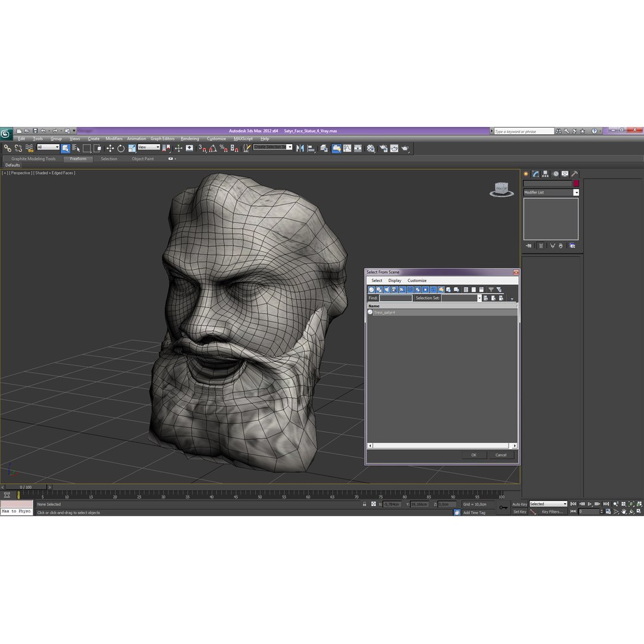Image resolution: width=644 pixels, height=644 pixels.
Task: Open the Curve Editor icon
Action: (348, 148)
